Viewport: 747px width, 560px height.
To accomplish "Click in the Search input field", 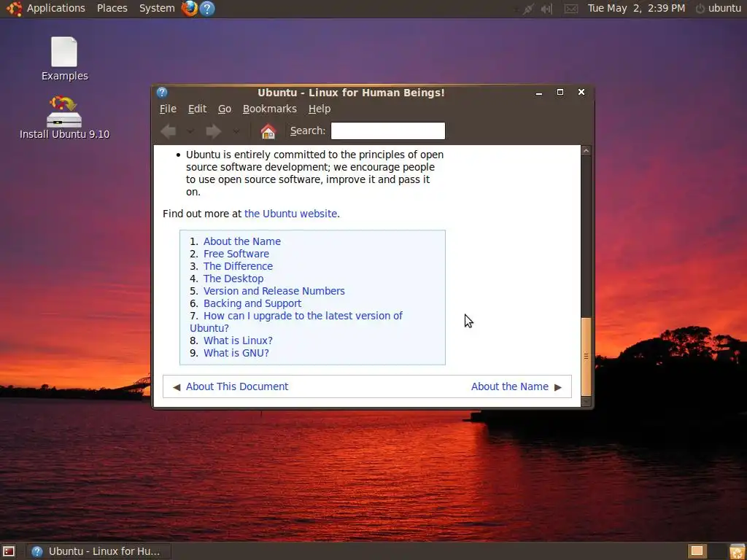I will [388, 131].
